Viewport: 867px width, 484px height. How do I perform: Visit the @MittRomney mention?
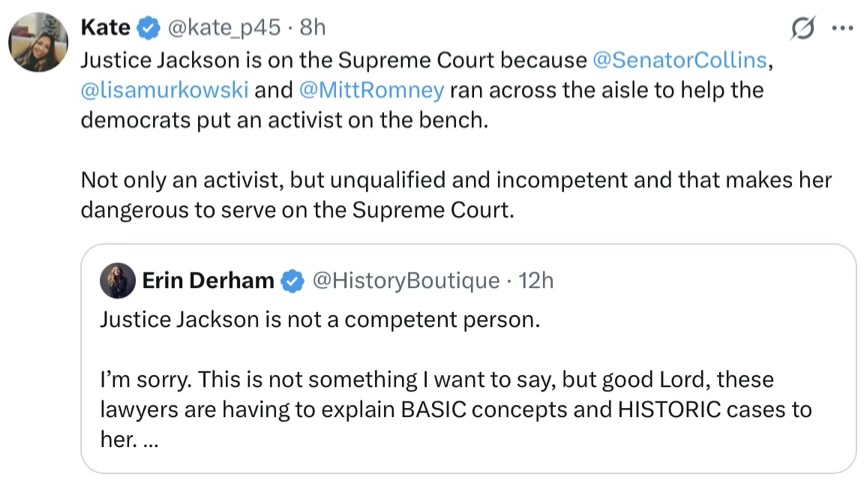click(x=369, y=90)
